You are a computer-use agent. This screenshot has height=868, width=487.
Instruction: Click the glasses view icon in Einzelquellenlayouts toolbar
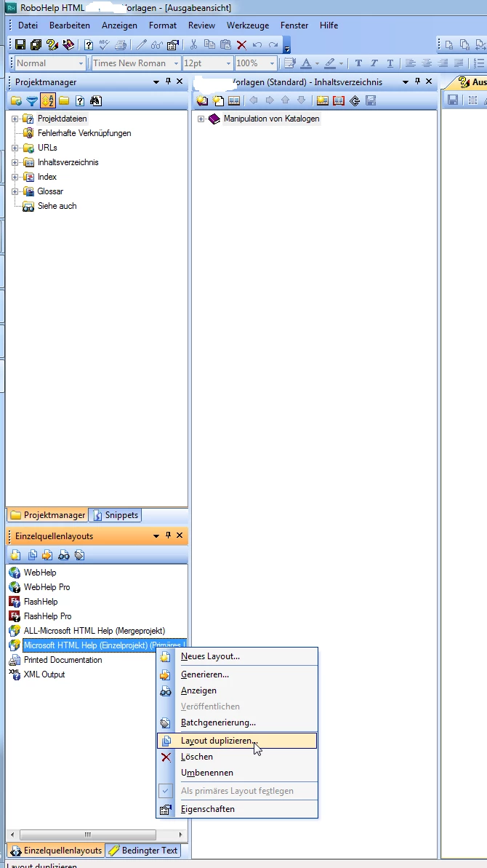click(x=63, y=554)
